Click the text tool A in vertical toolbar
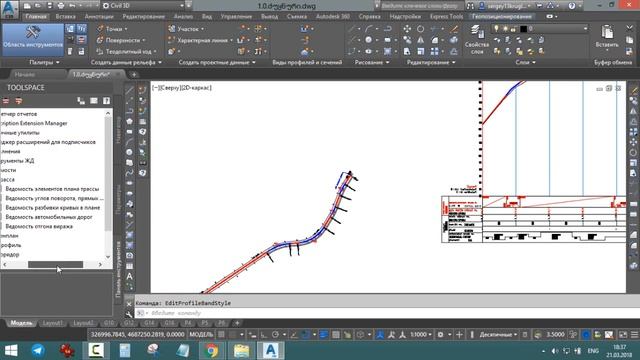The width and height of the screenshot is (640, 360). click(x=129, y=276)
